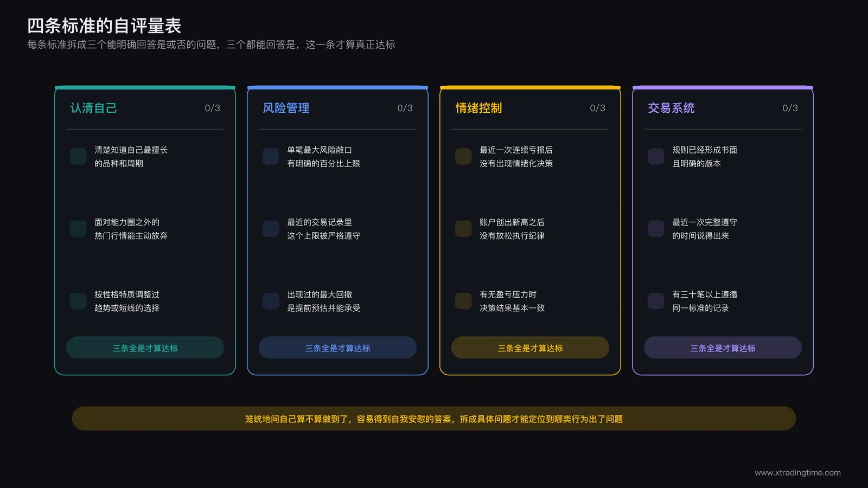Click the text 同一标准的记录

click(x=700, y=307)
